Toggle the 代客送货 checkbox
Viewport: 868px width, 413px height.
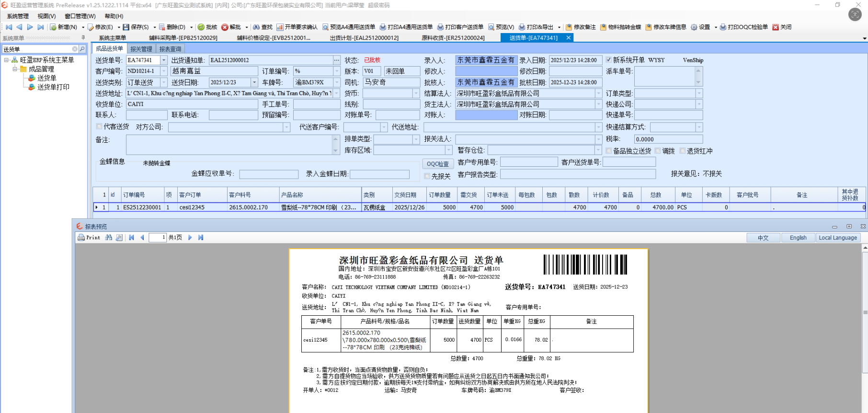click(99, 126)
